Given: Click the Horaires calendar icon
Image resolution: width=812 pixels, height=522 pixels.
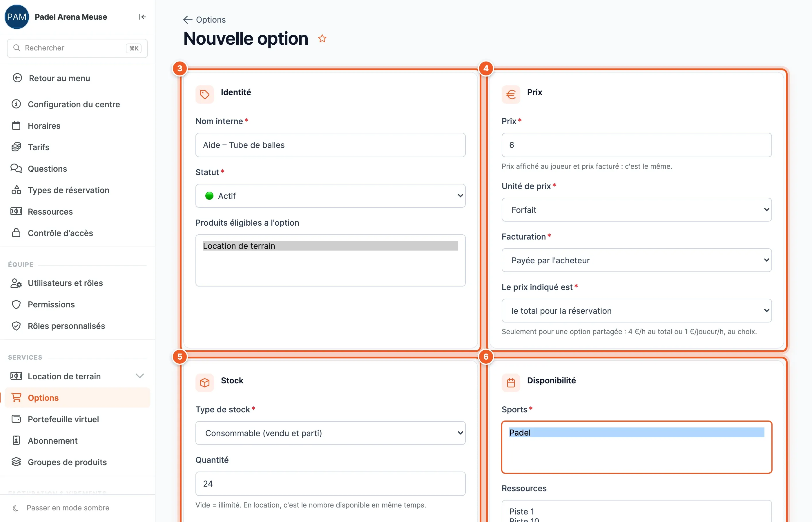Looking at the screenshot, I should tap(16, 125).
